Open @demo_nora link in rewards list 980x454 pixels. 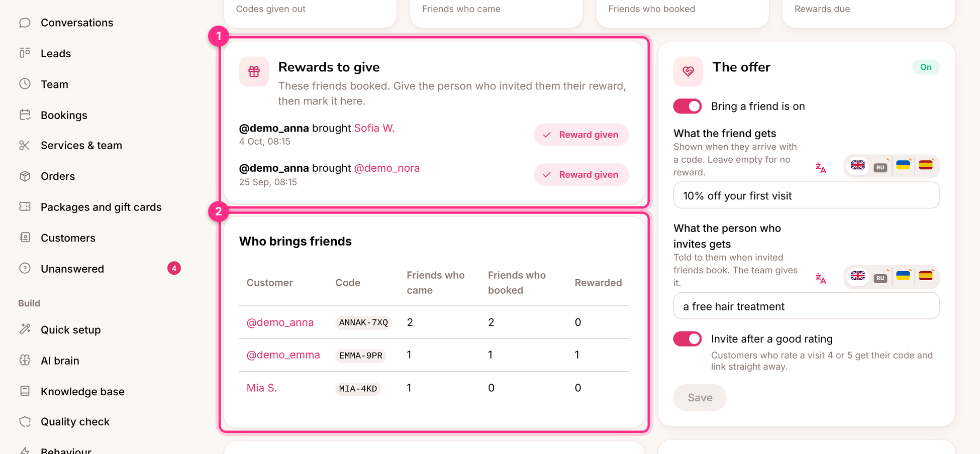[x=387, y=168]
